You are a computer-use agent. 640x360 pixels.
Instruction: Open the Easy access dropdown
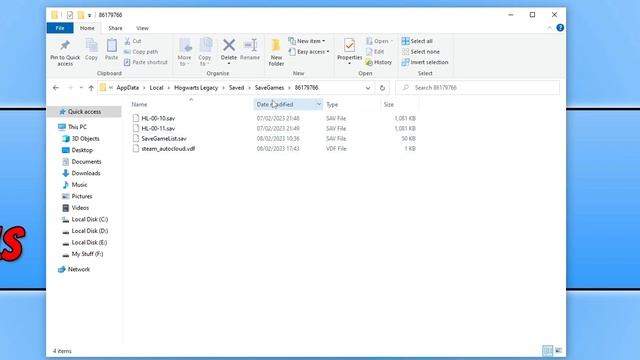[309, 52]
